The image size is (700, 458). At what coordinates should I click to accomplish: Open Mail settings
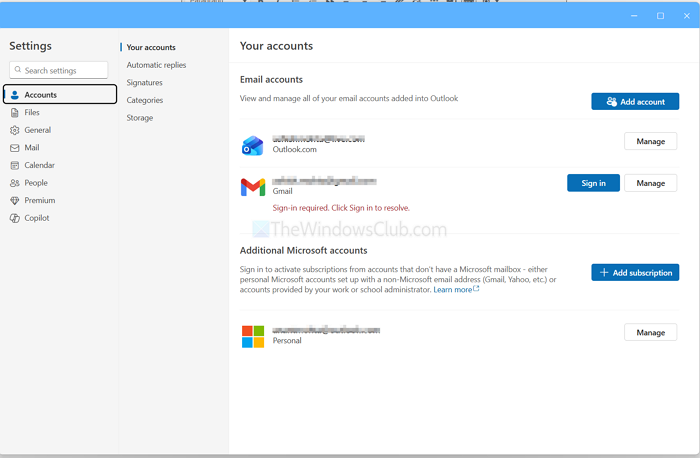tap(60, 148)
